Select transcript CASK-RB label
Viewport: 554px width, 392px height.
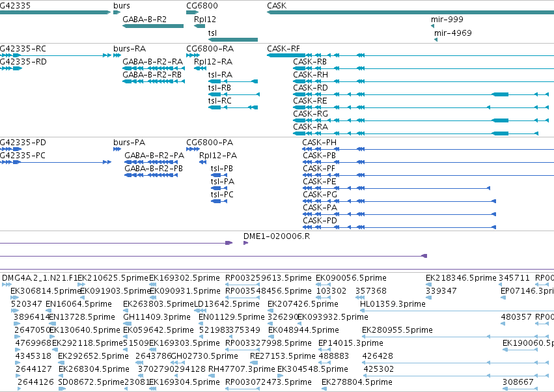(x=310, y=62)
